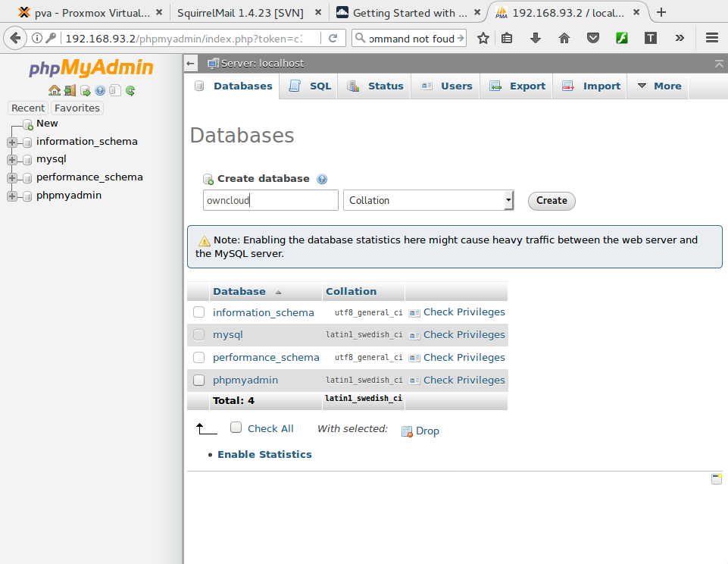The width and height of the screenshot is (728, 564).
Task: Open the SQL tab
Action: pos(309,86)
